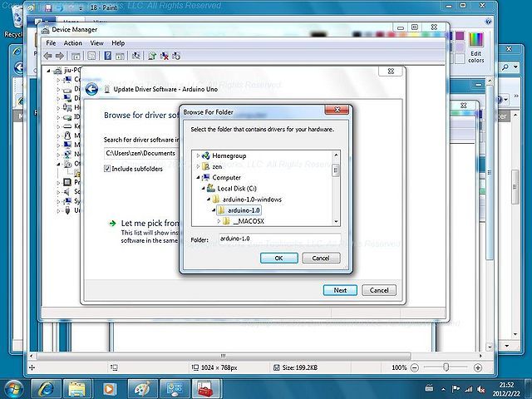Viewport: 532px width, 399px height.
Task: Open the File menu in Device Manager
Action: tap(51, 43)
